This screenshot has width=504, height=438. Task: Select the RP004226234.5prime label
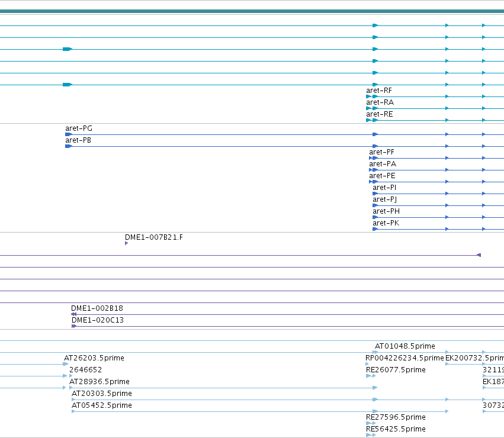405,358
